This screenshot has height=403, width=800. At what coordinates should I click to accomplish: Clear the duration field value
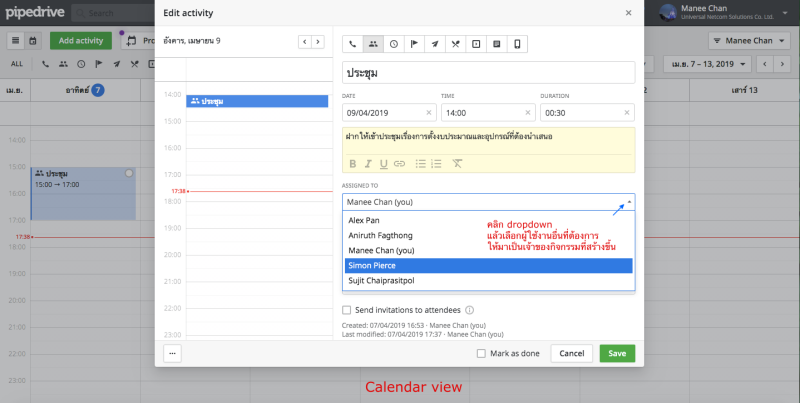(x=627, y=113)
